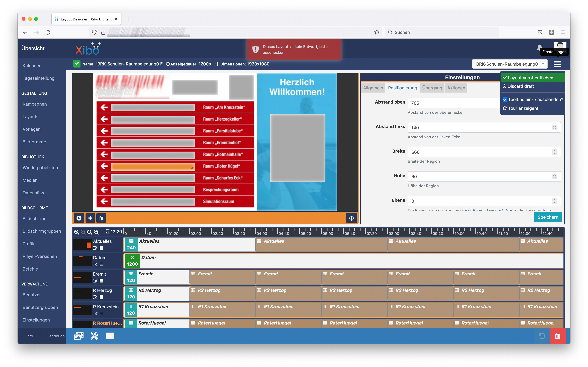
Task: Switch to the Allgemein tab
Action: (373, 88)
